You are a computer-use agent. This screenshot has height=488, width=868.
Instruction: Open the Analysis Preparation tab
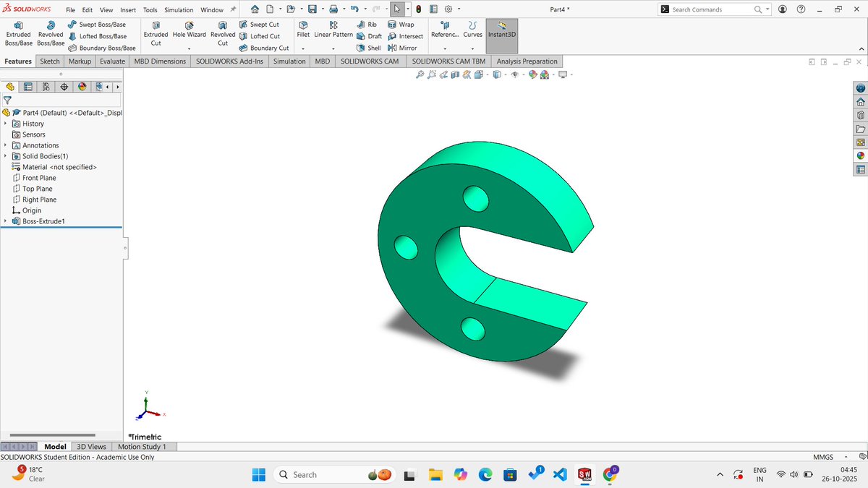[x=527, y=61]
